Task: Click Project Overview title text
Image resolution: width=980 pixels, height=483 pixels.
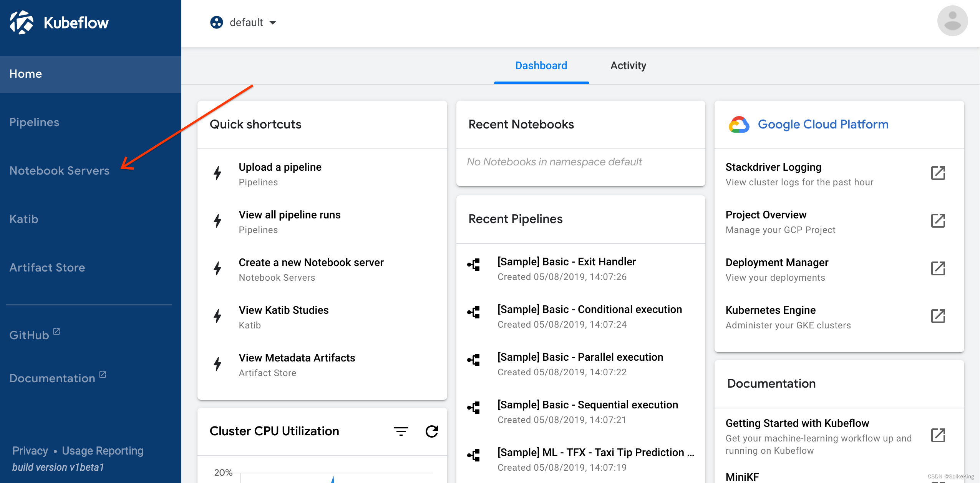Action: (x=766, y=215)
